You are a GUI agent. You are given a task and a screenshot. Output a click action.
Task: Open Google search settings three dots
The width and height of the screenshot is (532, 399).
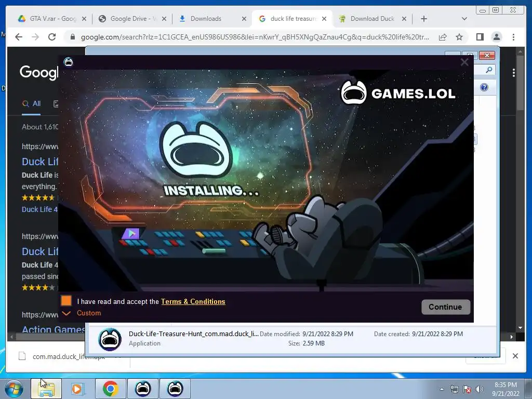[x=514, y=73]
